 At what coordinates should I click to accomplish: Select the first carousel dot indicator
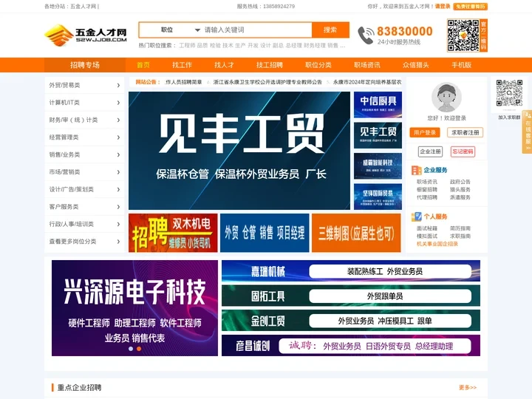click(x=131, y=349)
